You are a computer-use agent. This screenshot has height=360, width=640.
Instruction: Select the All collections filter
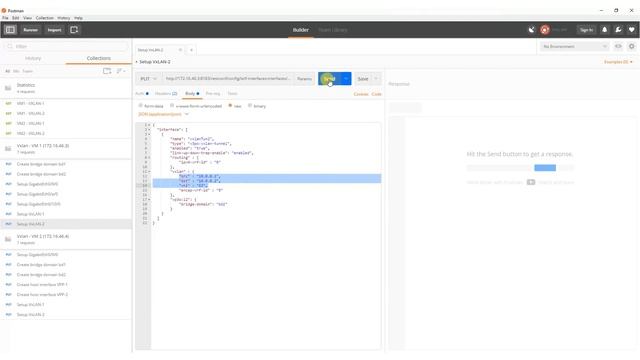pos(7,71)
